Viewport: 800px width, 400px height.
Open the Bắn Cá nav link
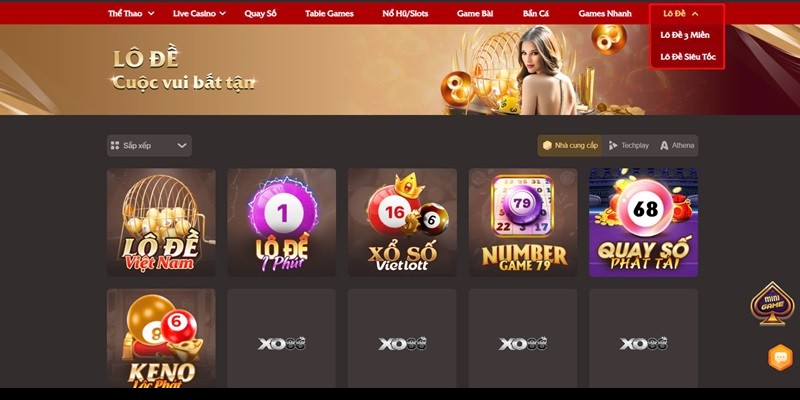(535, 14)
